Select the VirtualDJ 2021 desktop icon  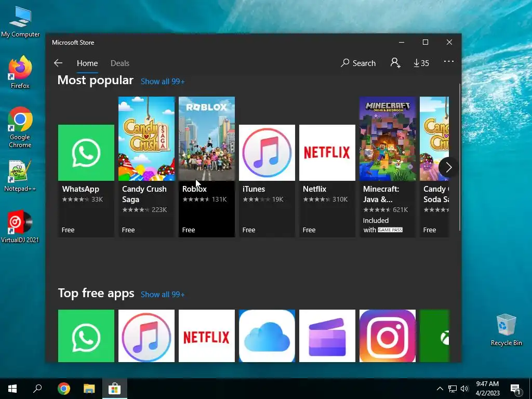20,227
